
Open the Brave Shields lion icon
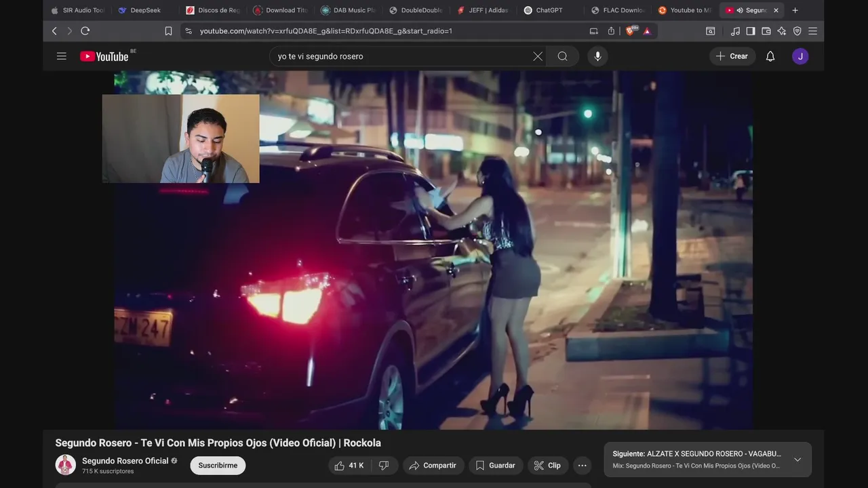631,30
